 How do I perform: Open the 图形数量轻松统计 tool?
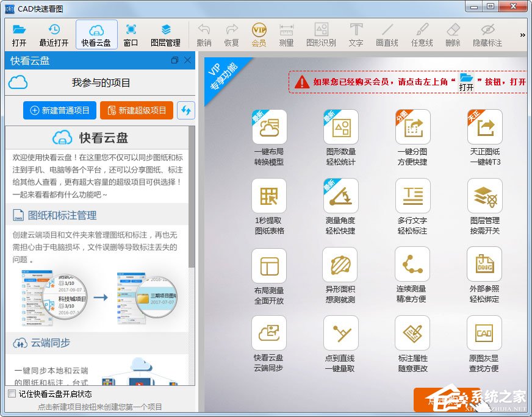tap(340, 126)
